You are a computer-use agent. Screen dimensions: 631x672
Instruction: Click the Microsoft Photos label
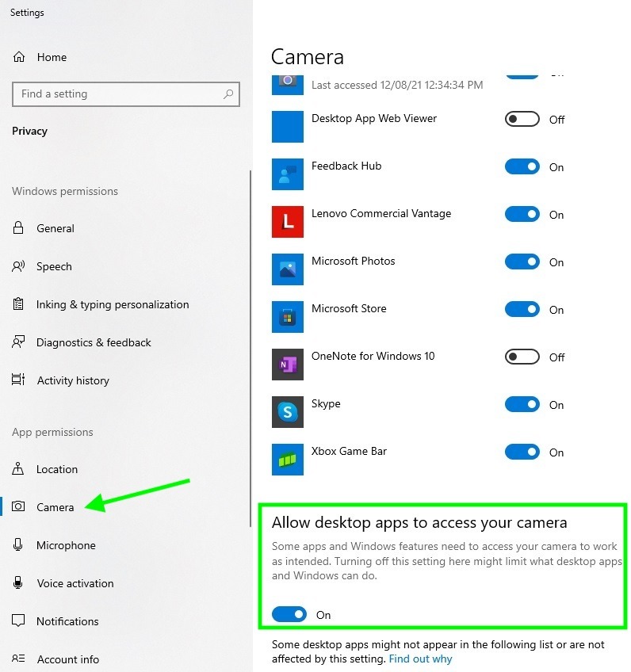coord(354,261)
